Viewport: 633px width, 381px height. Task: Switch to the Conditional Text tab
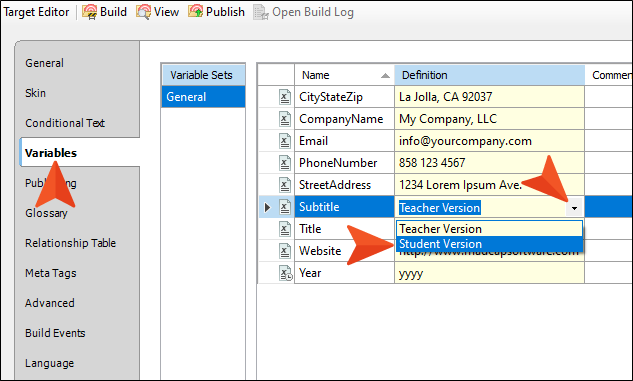[65, 123]
